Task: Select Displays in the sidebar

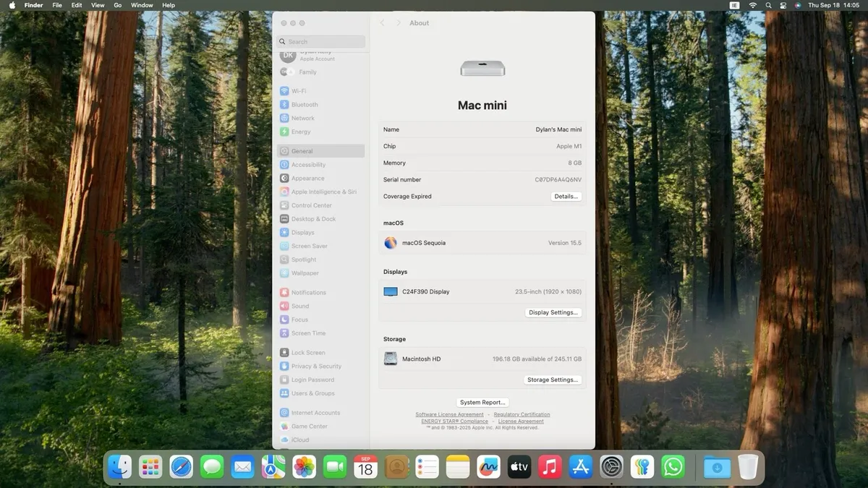Action: pos(320,233)
